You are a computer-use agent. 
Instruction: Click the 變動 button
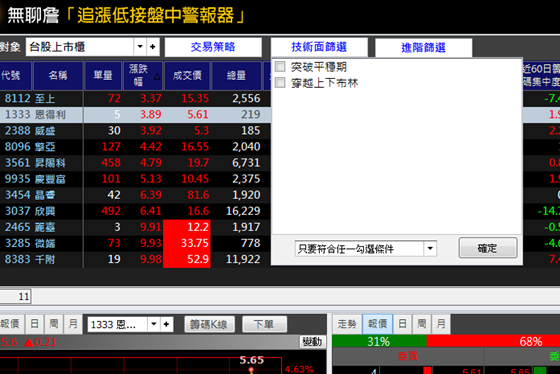312,342
